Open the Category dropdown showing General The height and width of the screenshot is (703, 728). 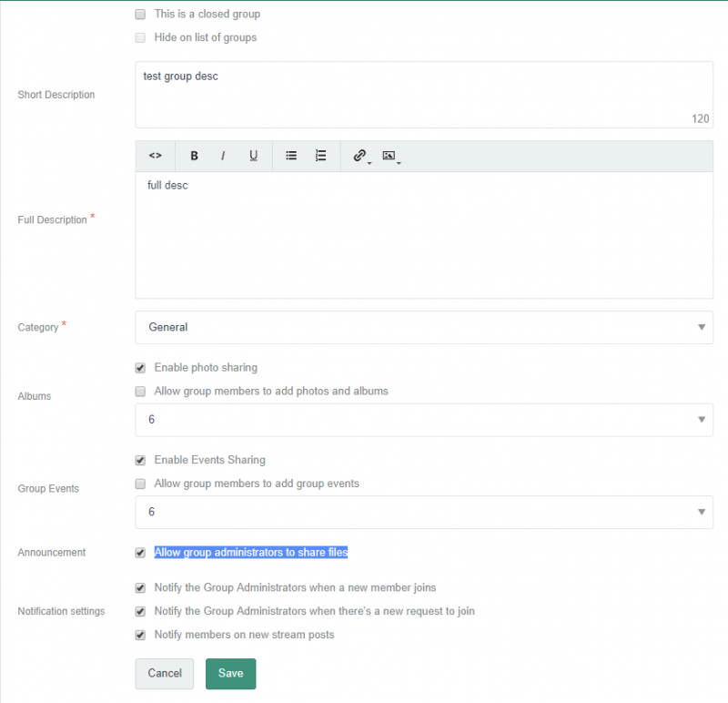(424, 327)
